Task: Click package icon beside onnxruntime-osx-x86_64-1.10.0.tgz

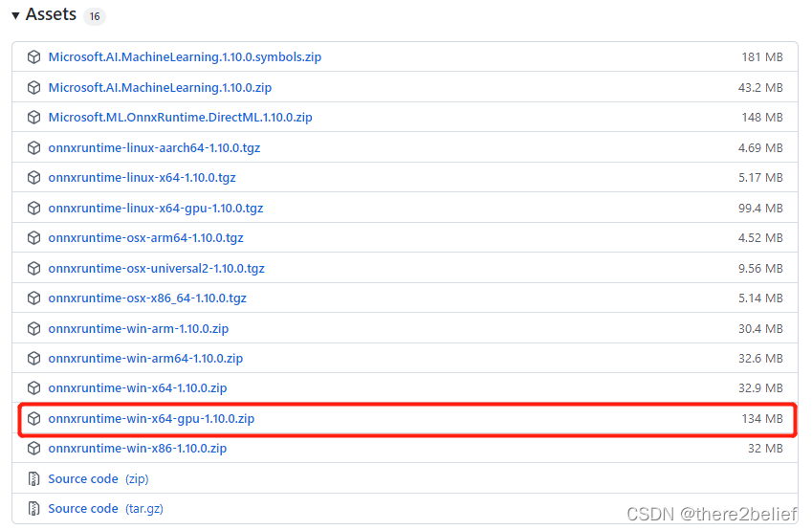Action: click(33, 298)
